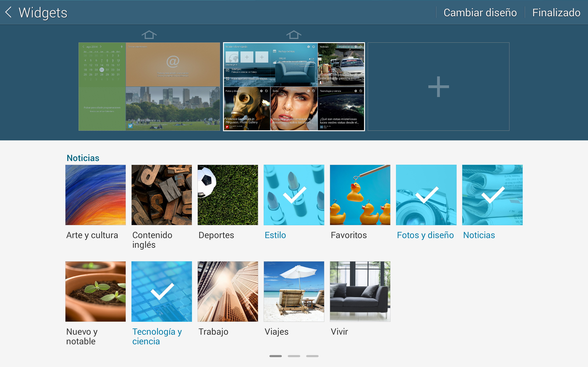Tap Finalizado to finish editing
588x367 pixels.
tap(556, 13)
